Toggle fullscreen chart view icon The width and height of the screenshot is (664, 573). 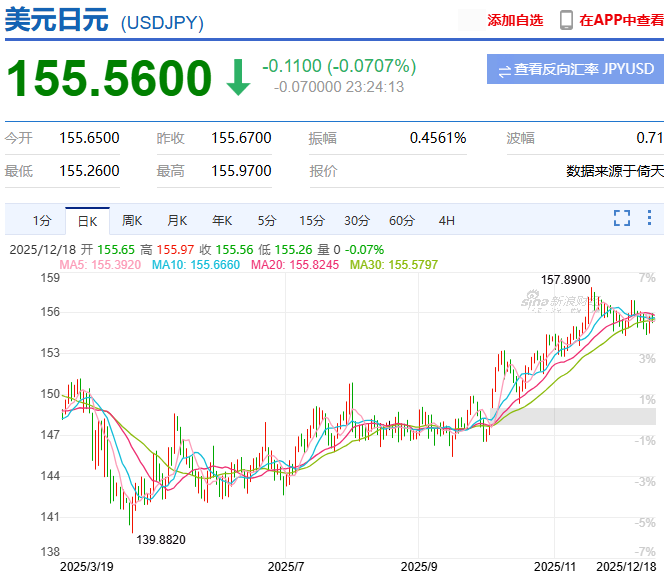click(621, 218)
